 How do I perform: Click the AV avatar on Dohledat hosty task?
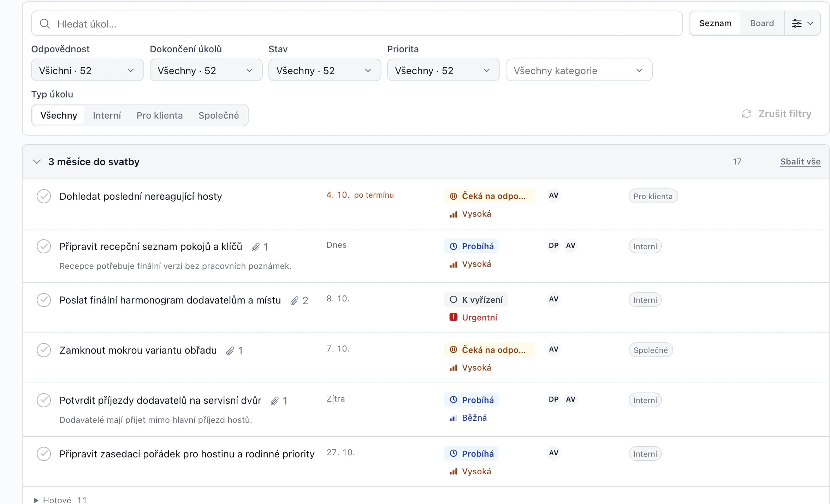(x=554, y=195)
